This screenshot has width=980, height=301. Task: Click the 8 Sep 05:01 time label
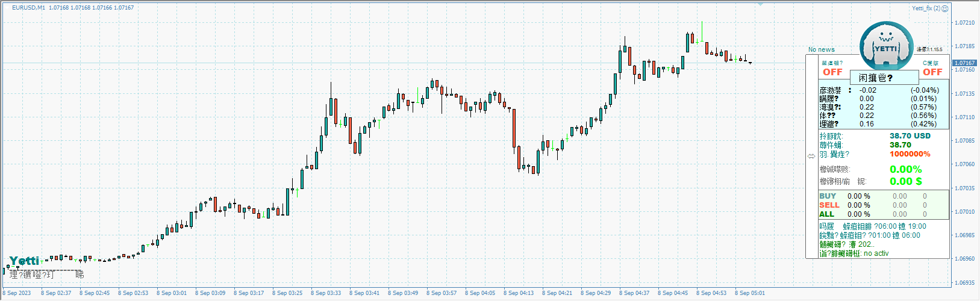tap(750, 293)
